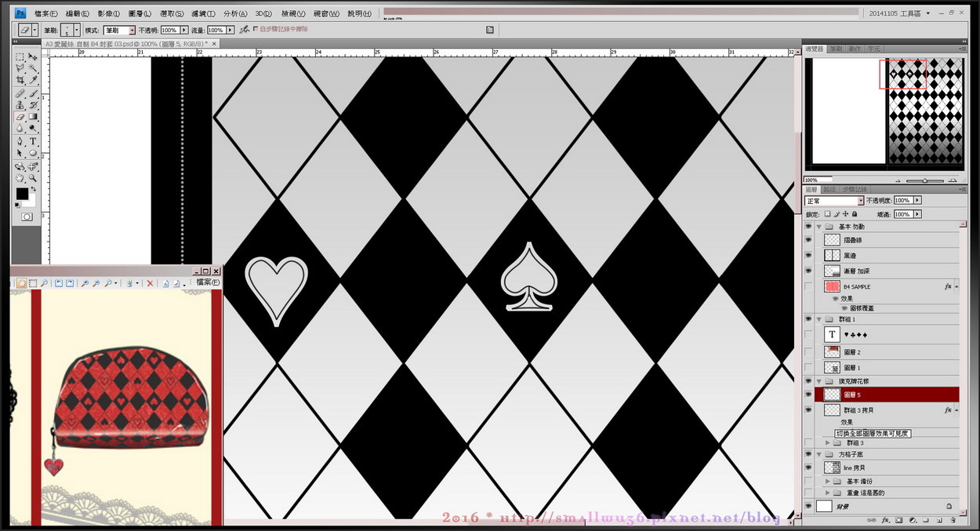Select the History Brush tool

point(33,104)
